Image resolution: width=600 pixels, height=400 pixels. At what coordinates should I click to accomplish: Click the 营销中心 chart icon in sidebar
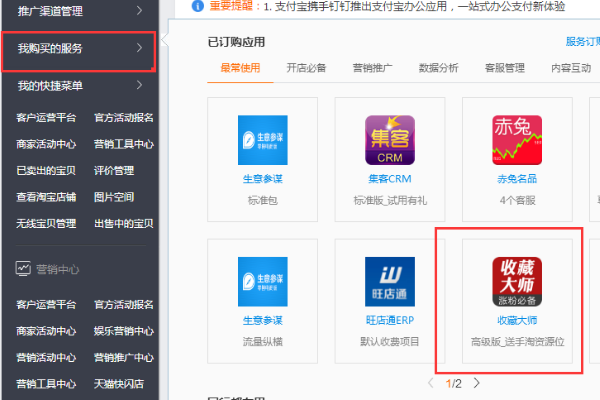click(23, 269)
